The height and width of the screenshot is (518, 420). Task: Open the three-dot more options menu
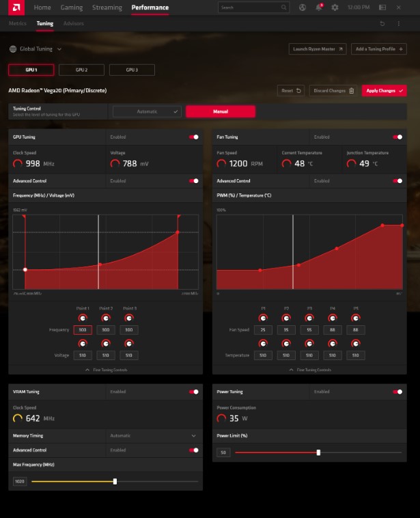[x=399, y=23]
